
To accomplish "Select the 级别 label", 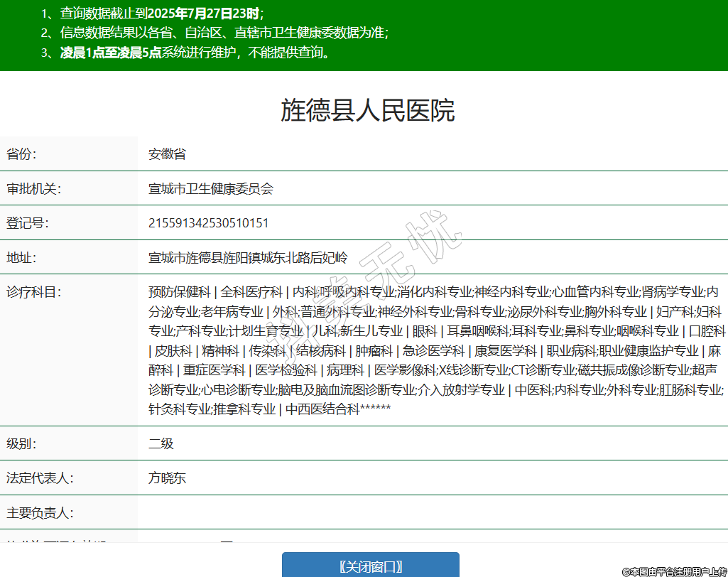I will pyautogui.click(x=21, y=444).
